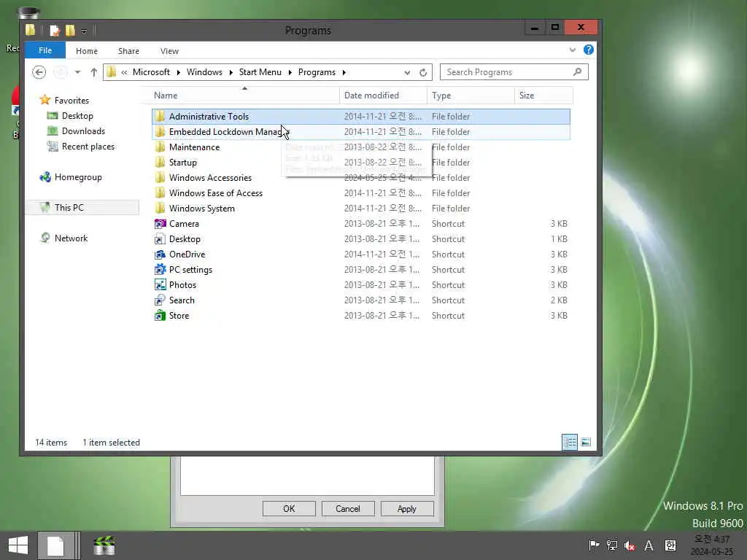
Task: Switch to the Home ribbon tab
Action: (x=87, y=51)
